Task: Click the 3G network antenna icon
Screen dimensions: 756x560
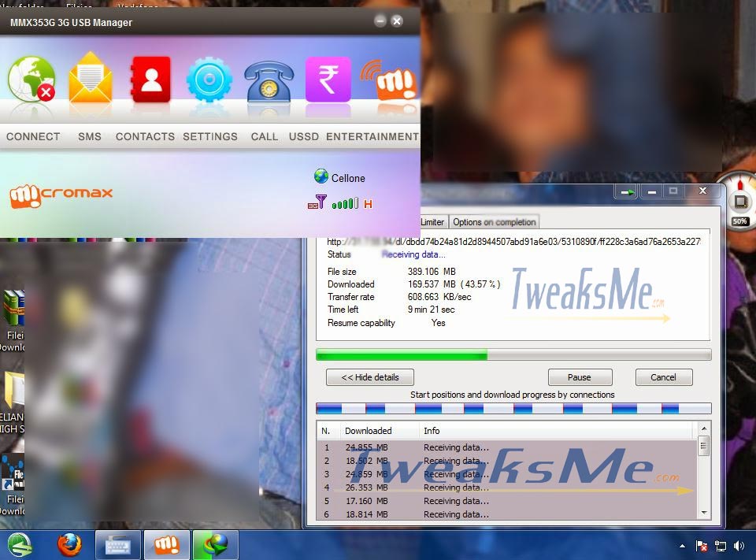Action: click(x=317, y=202)
